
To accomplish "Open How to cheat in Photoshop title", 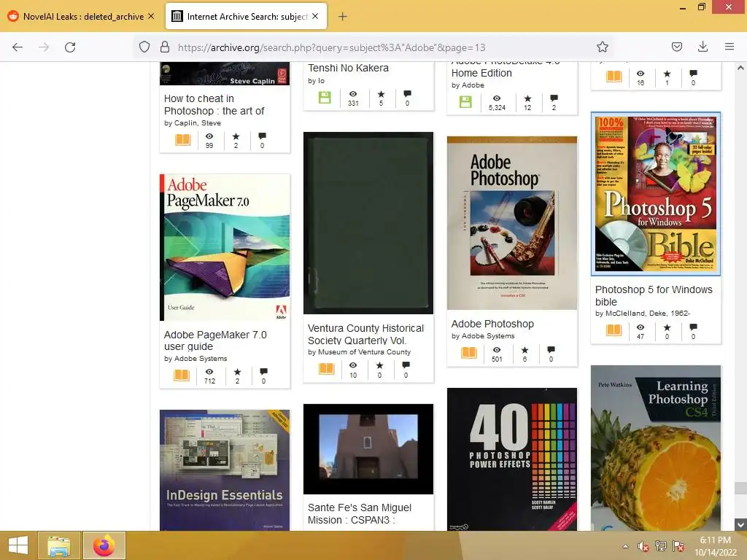I will click(214, 105).
